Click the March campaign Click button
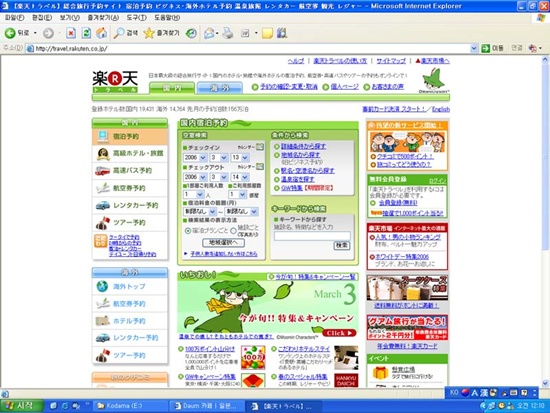Image resolution: width=550 pixels, height=413 pixels. tap(339, 333)
